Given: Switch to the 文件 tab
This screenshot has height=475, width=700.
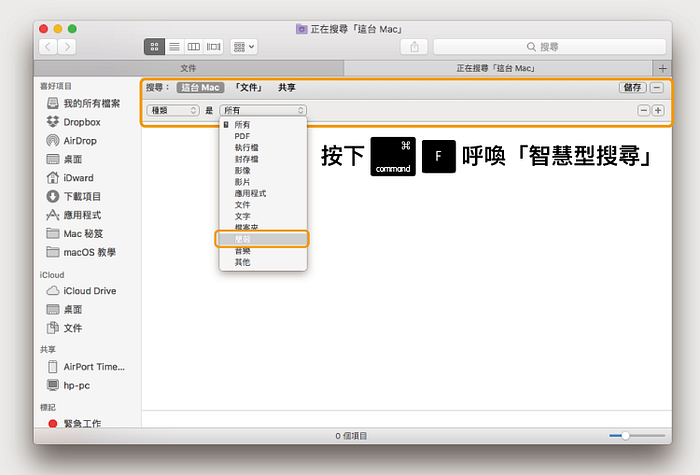Looking at the screenshot, I should (x=188, y=68).
